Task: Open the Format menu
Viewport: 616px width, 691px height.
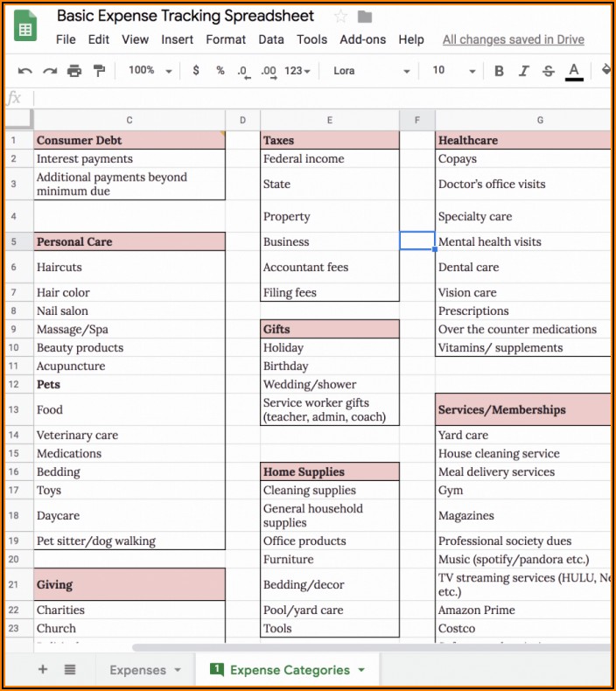Action: (x=226, y=39)
